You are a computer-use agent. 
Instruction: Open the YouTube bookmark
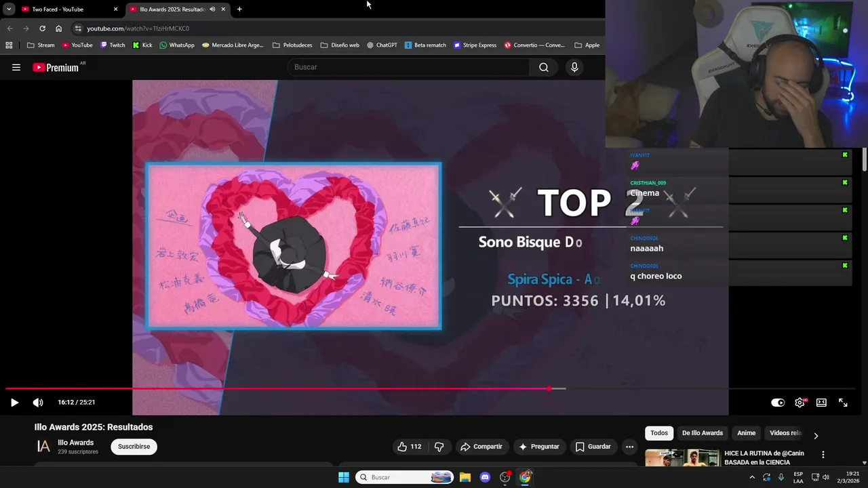coord(77,45)
